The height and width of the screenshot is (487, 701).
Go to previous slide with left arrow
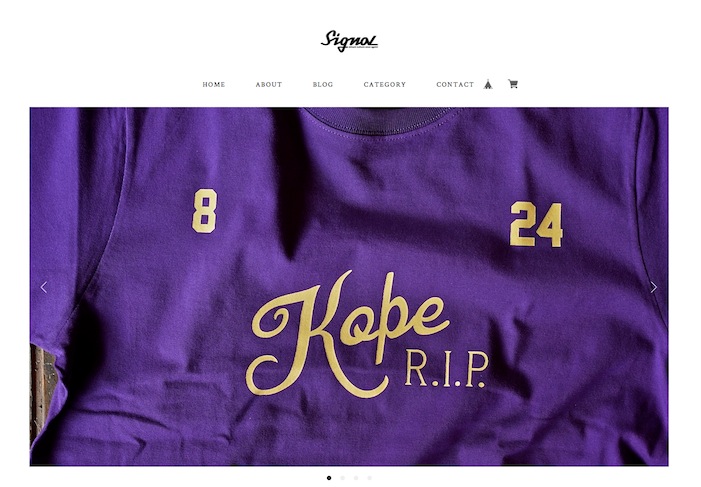[44, 287]
